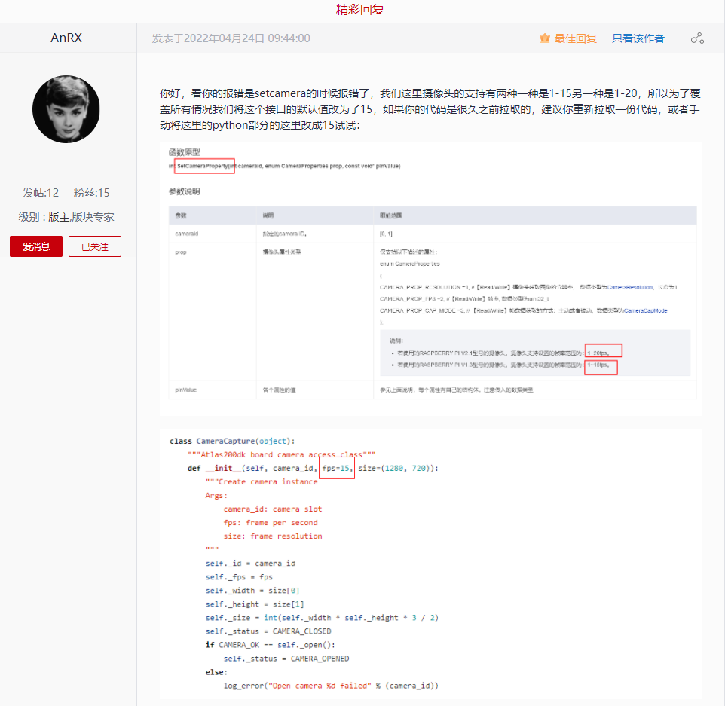Click AnRX avatar picture

pyautogui.click(x=66, y=109)
